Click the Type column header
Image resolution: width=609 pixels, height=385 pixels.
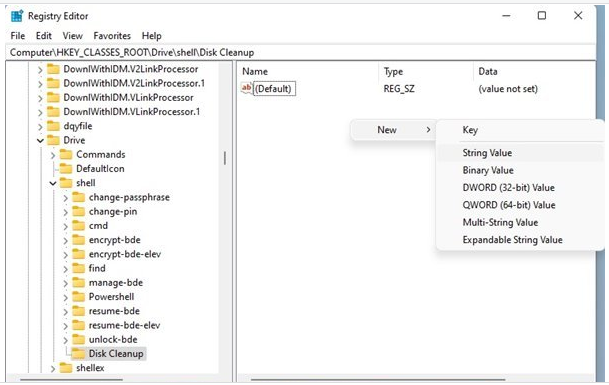393,71
